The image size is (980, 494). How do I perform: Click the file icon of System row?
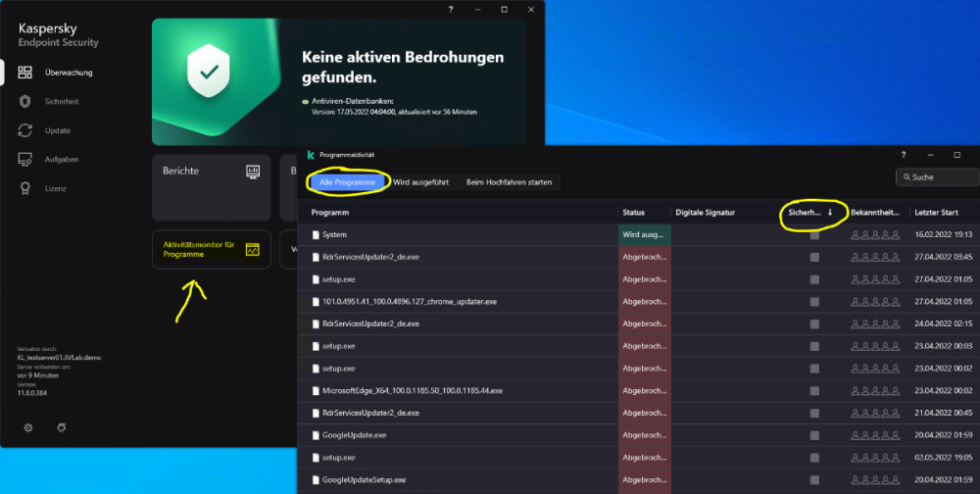(x=316, y=234)
